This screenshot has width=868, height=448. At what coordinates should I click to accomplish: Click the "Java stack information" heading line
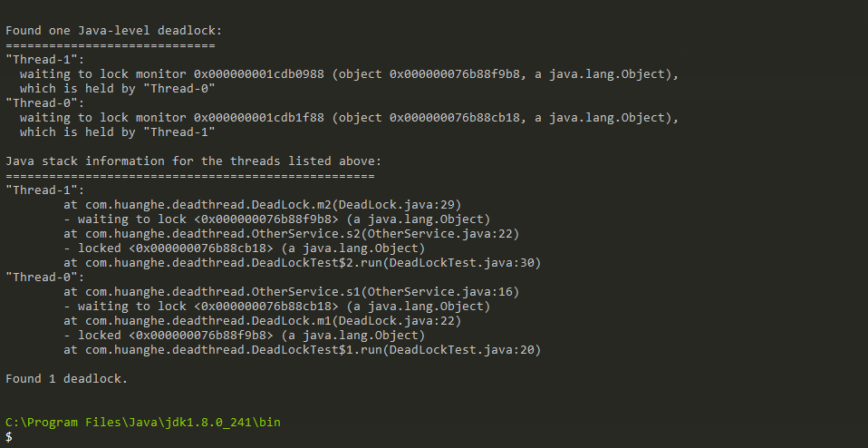point(193,161)
